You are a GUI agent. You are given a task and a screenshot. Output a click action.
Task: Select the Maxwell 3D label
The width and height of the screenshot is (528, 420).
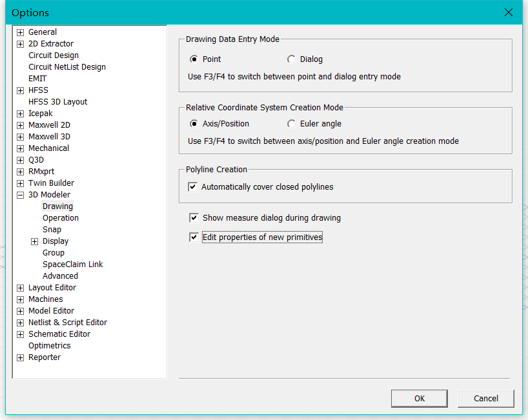(x=49, y=137)
